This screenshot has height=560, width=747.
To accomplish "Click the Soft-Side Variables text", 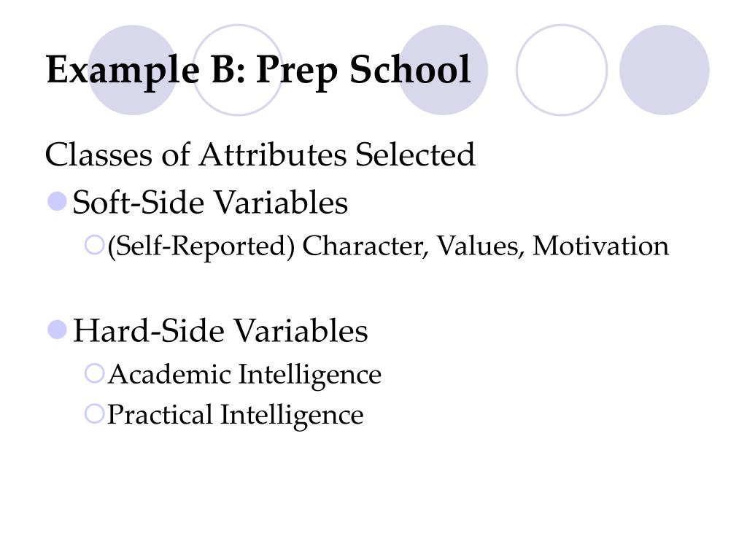I will pyautogui.click(x=210, y=203).
